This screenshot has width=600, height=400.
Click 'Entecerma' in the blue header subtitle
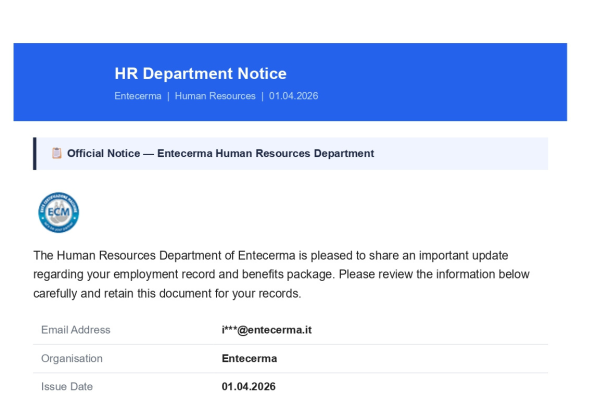138,96
